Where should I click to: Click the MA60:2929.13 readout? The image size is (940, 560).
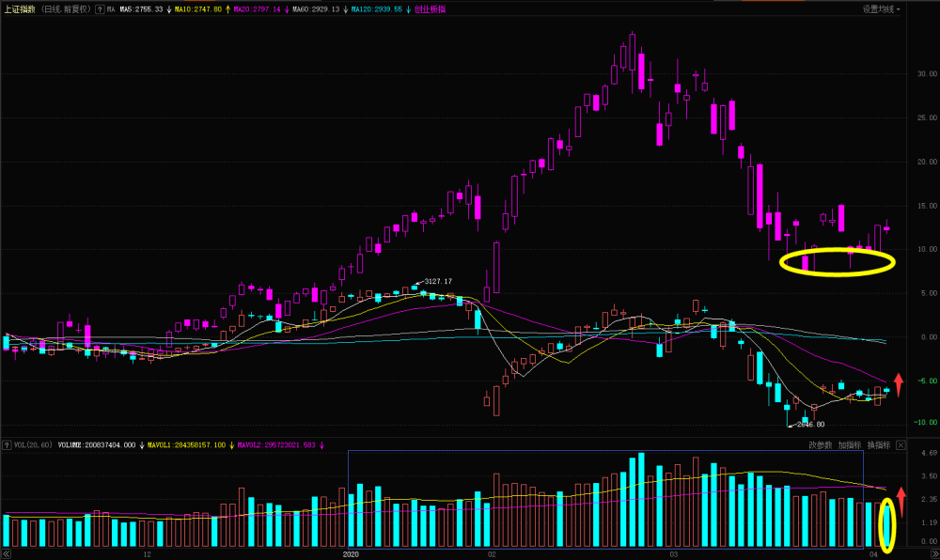coord(316,9)
